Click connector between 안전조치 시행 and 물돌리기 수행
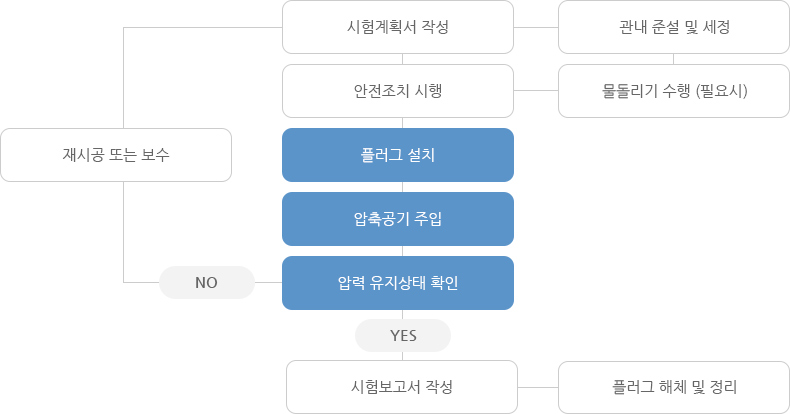 536,91
